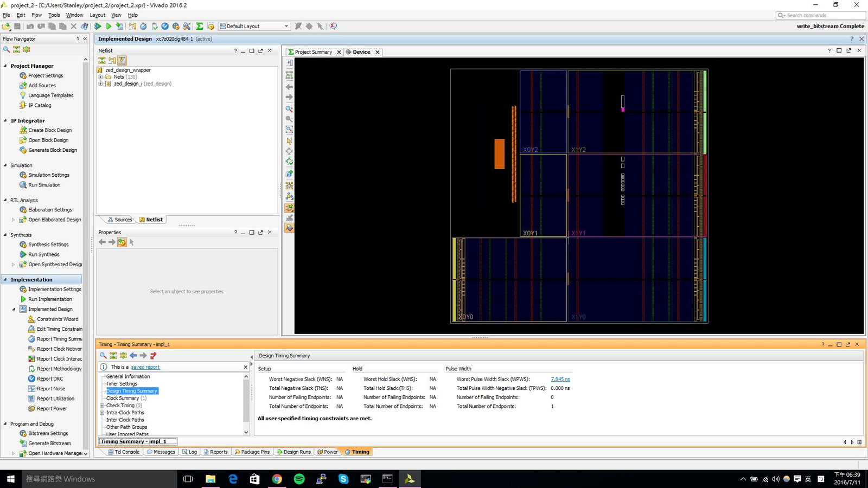Click the Timing report tree vertical scrollbar

click(246, 404)
